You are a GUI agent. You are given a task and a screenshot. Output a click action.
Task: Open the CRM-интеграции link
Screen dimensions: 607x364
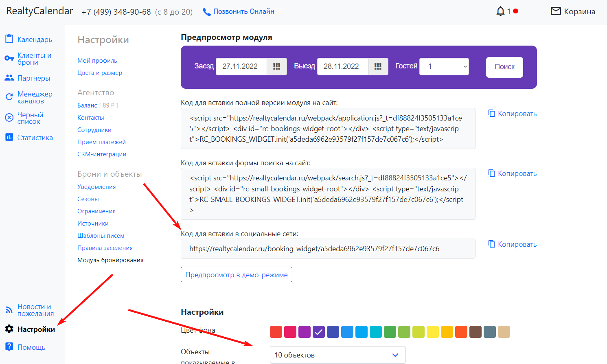click(102, 154)
